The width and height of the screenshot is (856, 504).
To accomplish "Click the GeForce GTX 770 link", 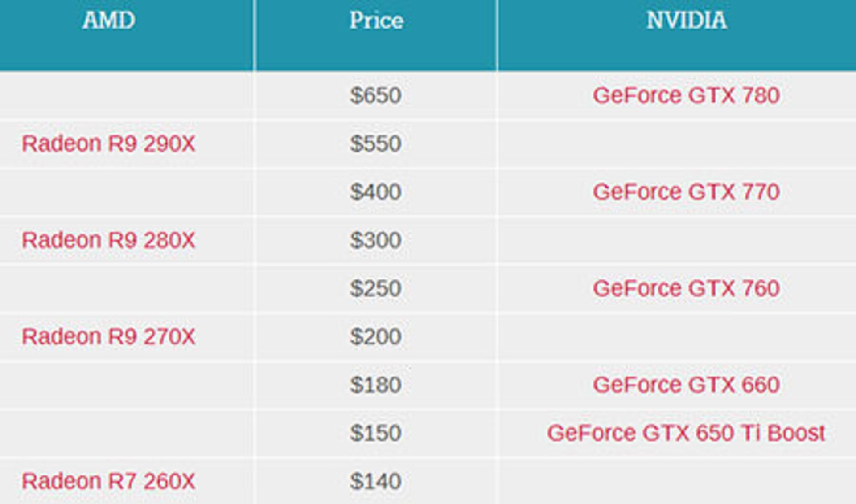I will point(686,192).
